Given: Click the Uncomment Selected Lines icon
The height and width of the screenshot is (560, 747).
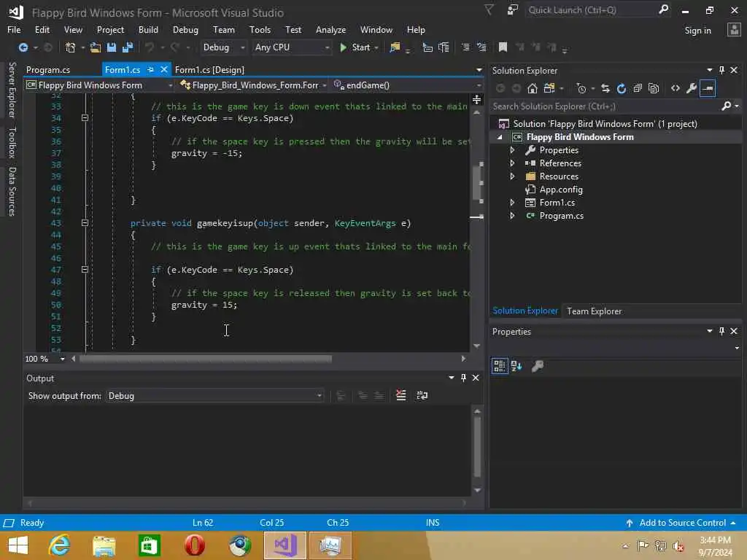Looking at the screenshot, I should 481,47.
